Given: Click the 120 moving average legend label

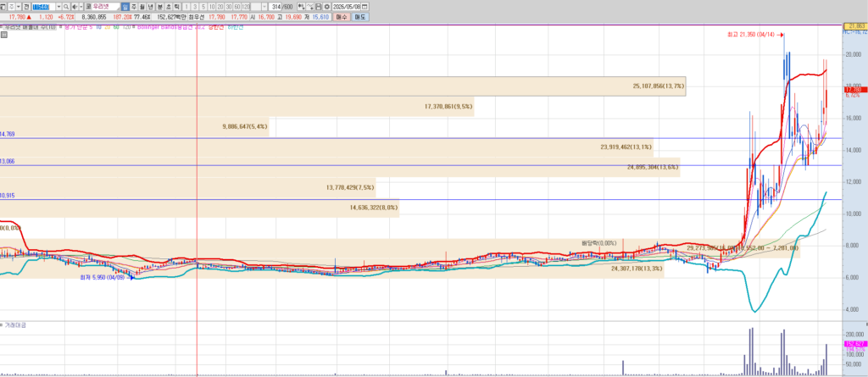Looking at the screenshot, I should pyautogui.click(x=126, y=26).
